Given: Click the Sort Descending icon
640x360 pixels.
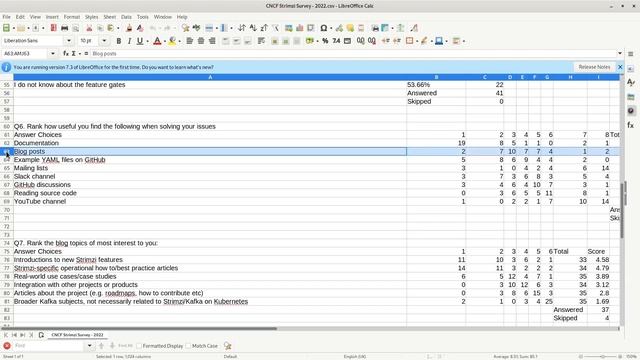Looking at the screenshot, I should point(264,28).
